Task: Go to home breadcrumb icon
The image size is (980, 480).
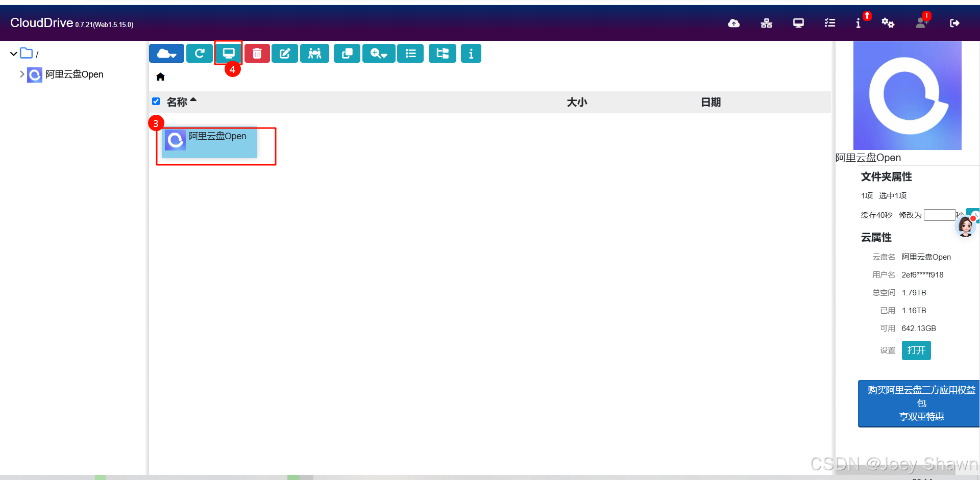Action: click(x=160, y=77)
